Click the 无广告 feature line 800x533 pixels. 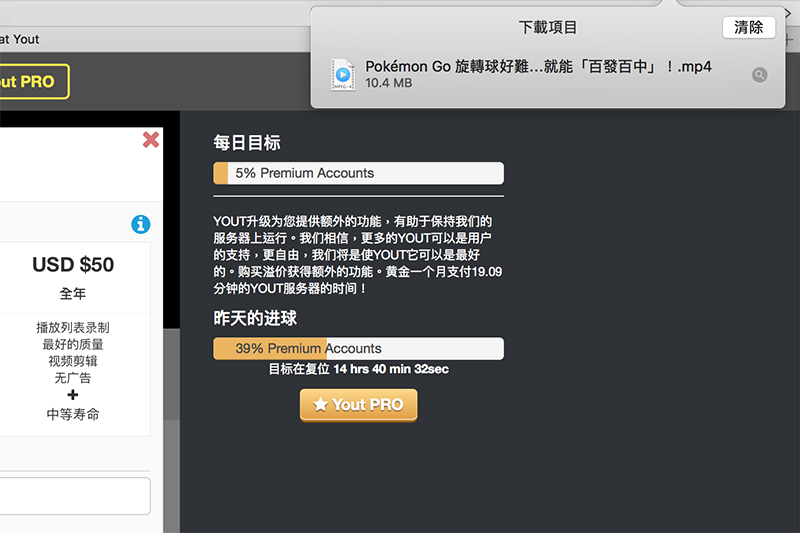(73, 378)
